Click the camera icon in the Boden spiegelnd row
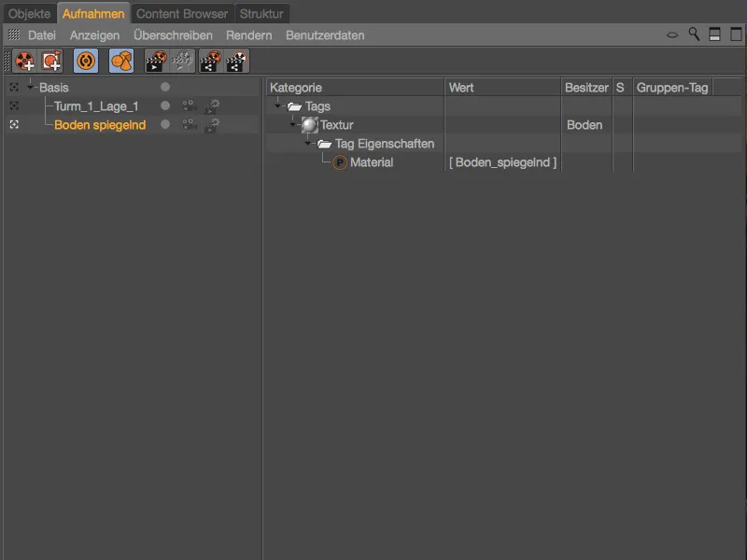The height and width of the screenshot is (560, 747). tap(190, 124)
